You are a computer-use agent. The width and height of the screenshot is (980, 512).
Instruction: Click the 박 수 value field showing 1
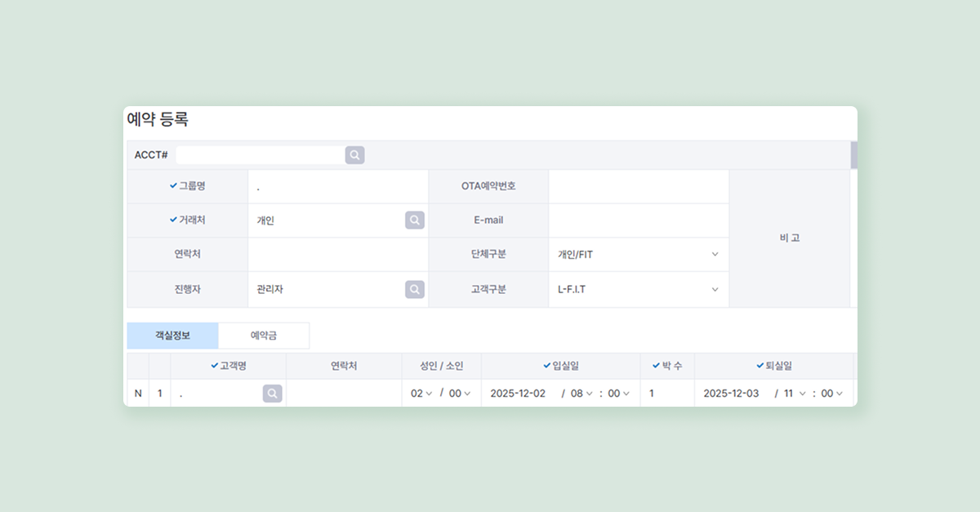point(667,394)
